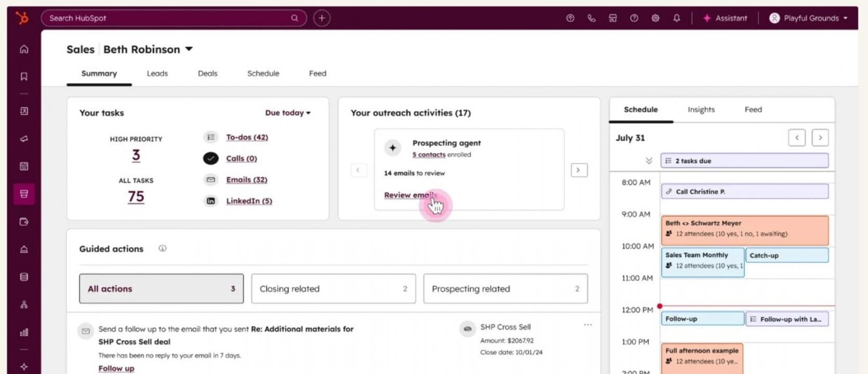The image size is (868, 374).
Task: Open the Data management database icon in sidebar
Action: pos(24,277)
